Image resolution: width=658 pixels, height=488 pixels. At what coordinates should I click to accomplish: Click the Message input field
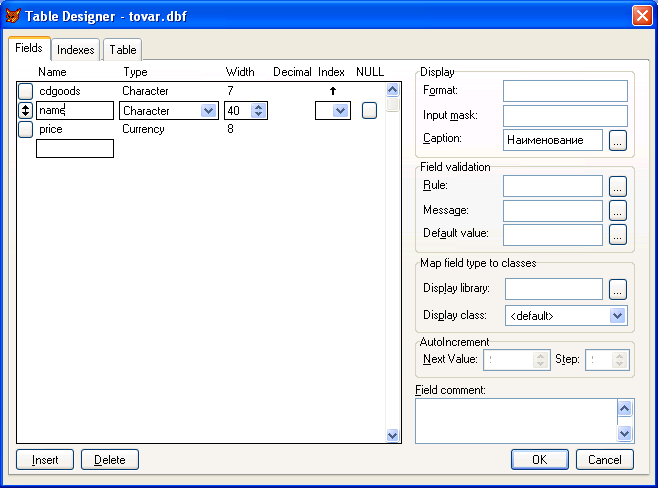point(553,210)
